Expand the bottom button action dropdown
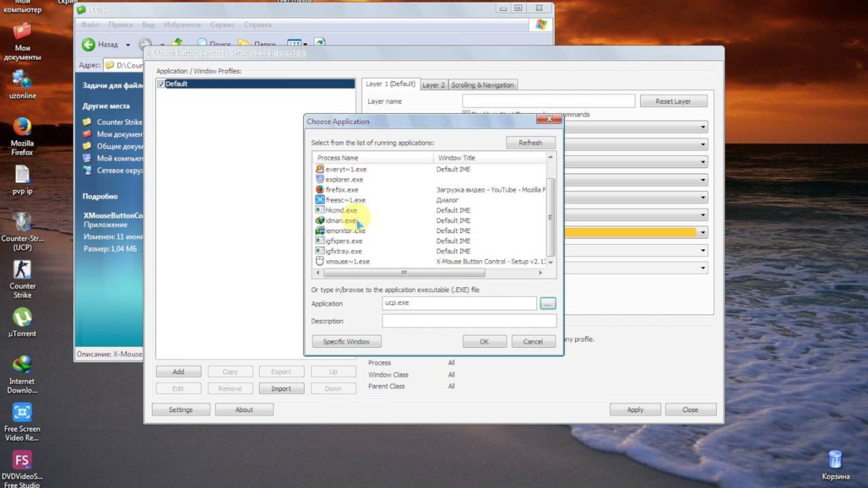The width and height of the screenshot is (868, 488). (703, 268)
